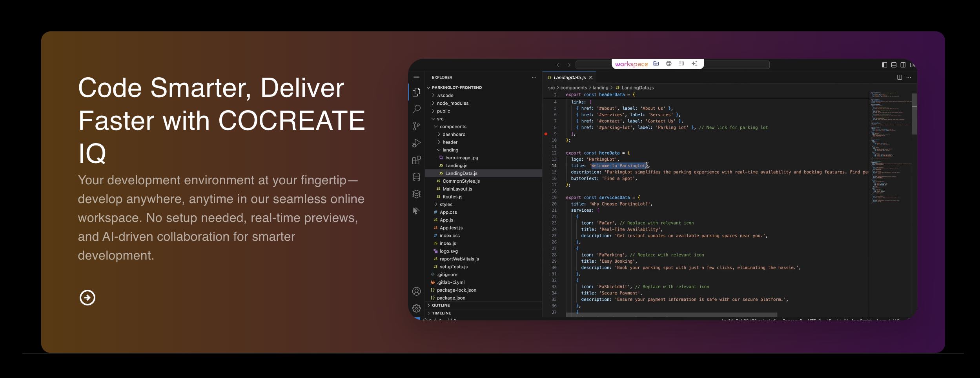
Task: Click the globe icon in the workspace pill
Action: click(x=669, y=64)
